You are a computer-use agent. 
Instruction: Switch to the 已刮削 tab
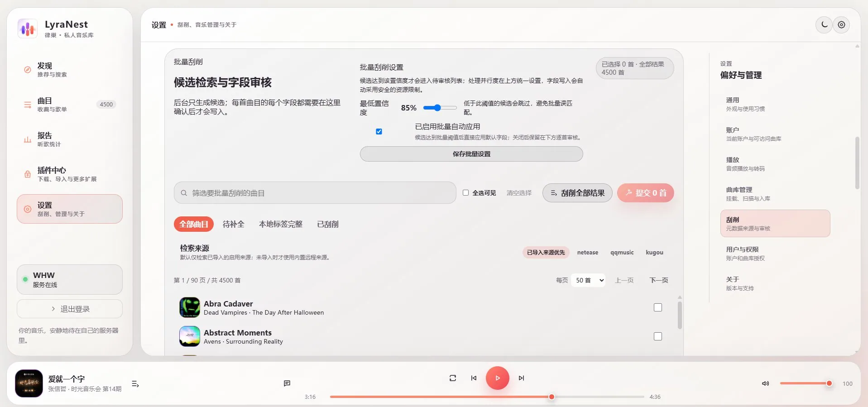coord(328,224)
